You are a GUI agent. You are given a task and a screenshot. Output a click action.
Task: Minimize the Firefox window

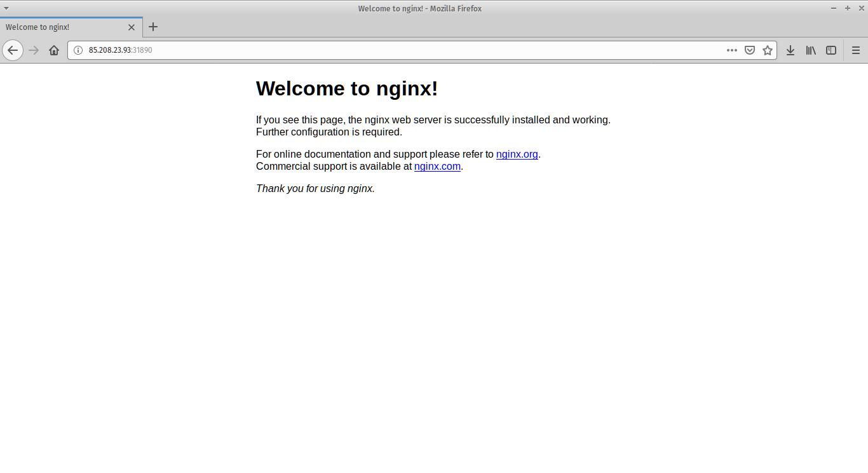click(x=834, y=8)
